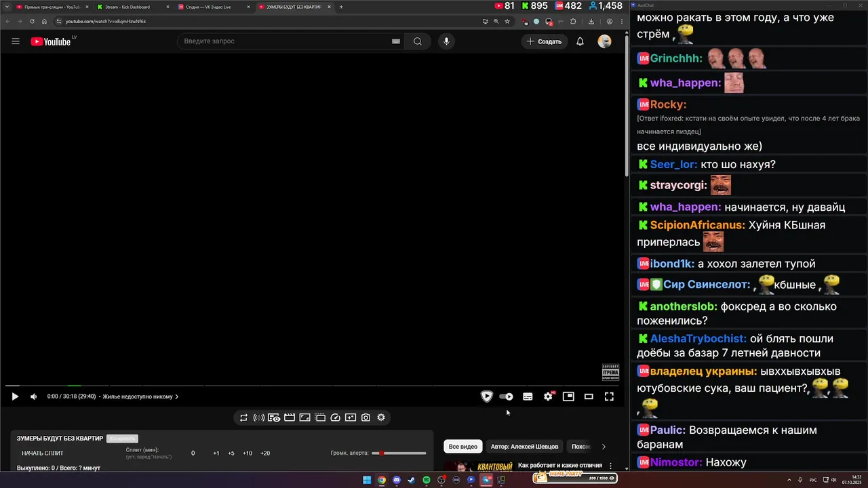Image resolution: width=868 pixels, height=488 pixels.
Task: Click the speedometer playback speed icon
Action: 335,418
